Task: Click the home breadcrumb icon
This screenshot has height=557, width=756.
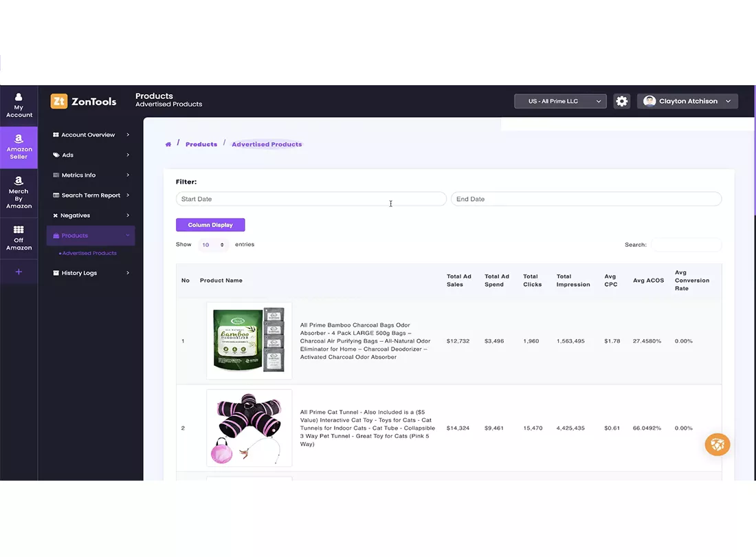Action: coord(168,144)
